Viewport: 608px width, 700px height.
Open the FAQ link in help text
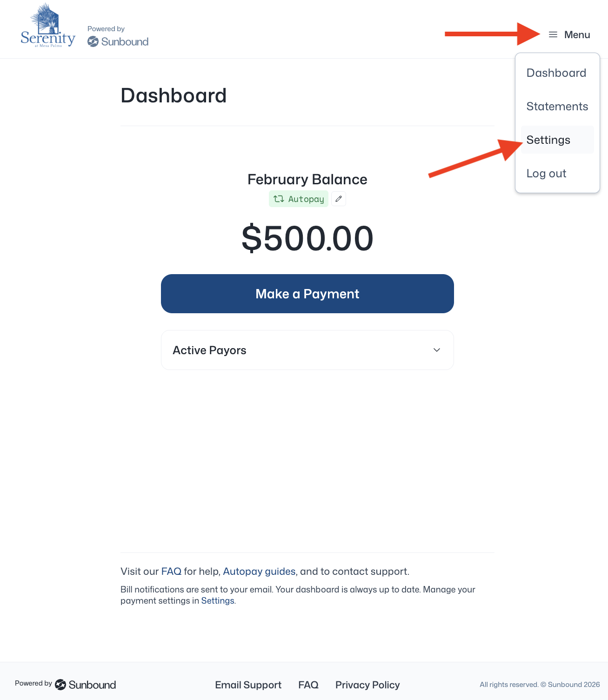pyautogui.click(x=171, y=571)
